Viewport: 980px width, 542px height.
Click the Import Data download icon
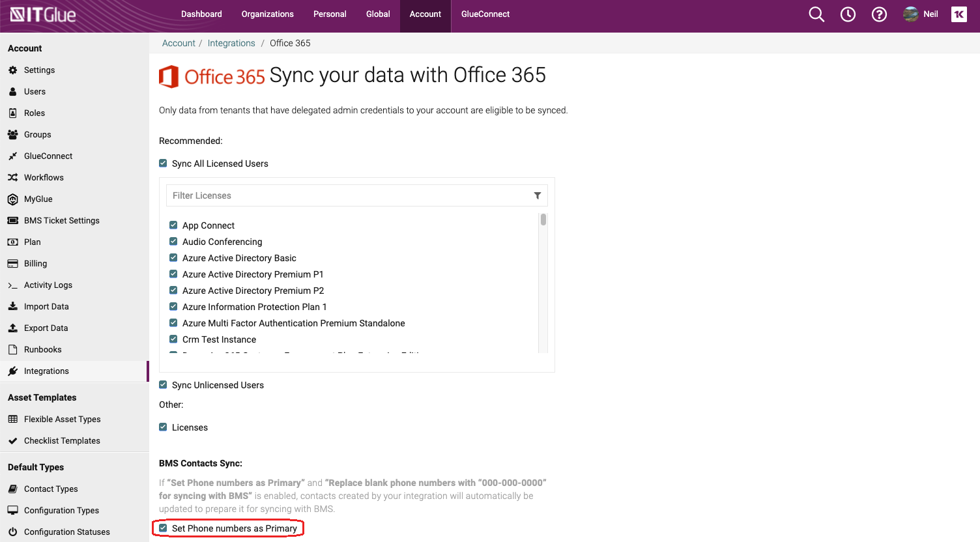12,306
